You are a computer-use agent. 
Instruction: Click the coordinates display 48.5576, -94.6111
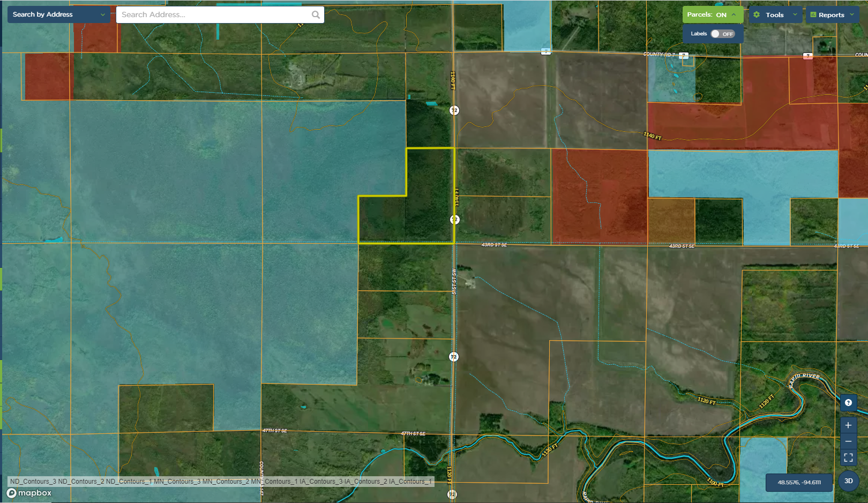pos(799,482)
